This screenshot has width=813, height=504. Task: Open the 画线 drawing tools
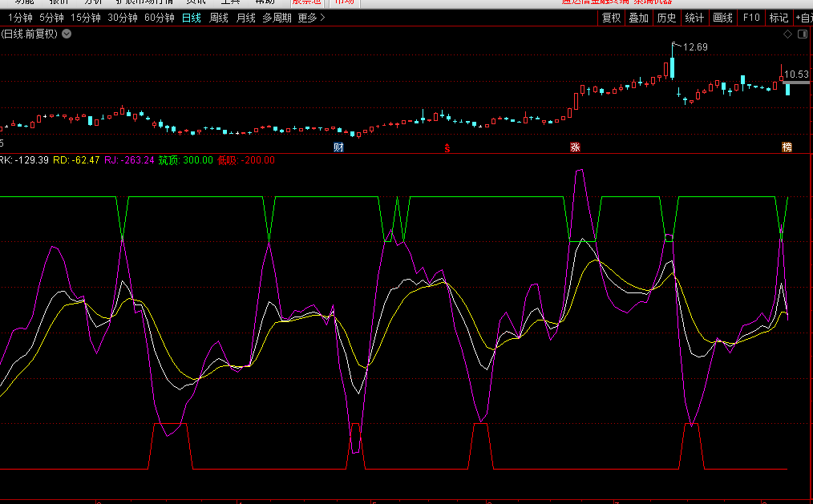coord(722,18)
